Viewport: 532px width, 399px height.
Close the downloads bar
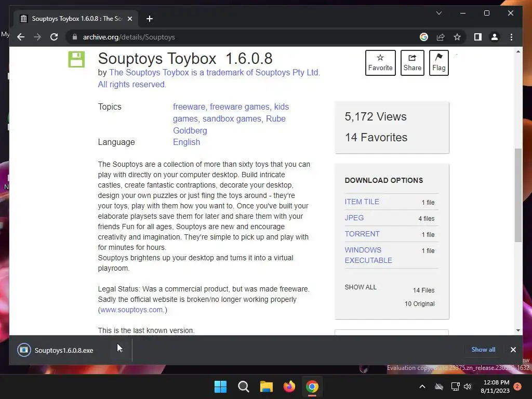(513, 350)
